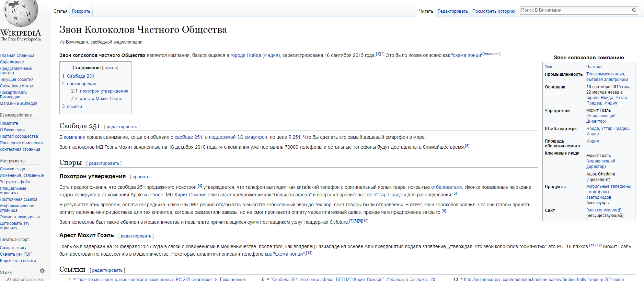Image resolution: width=644 pixels, height=281 pixels.
Task: Click citation reference [3]
Action: (x=467, y=146)
